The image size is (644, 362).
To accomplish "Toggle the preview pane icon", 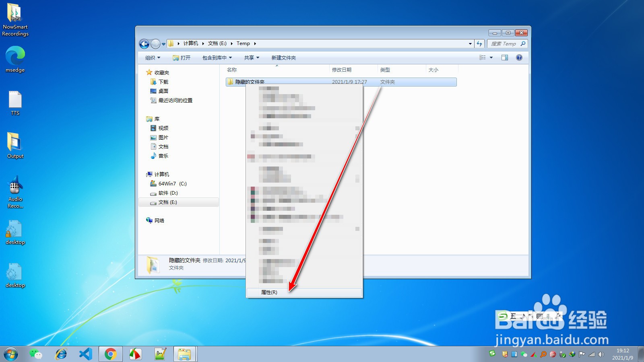I will click(x=505, y=58).
